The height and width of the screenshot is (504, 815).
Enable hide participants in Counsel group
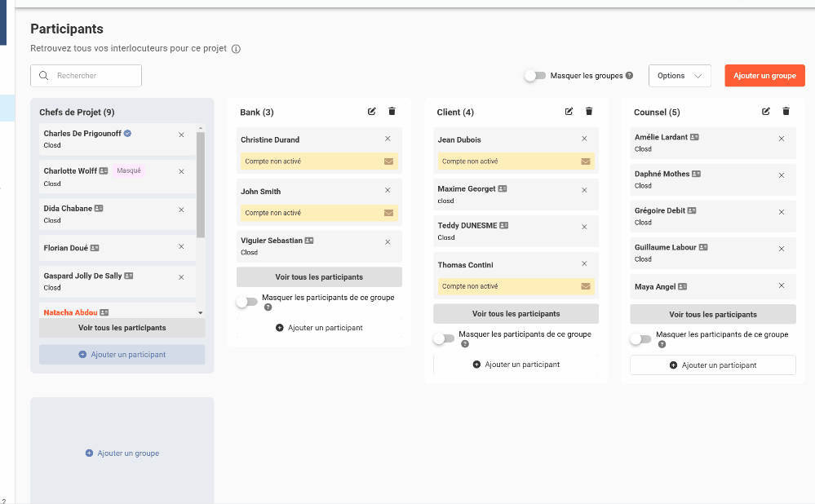(640, 338)
